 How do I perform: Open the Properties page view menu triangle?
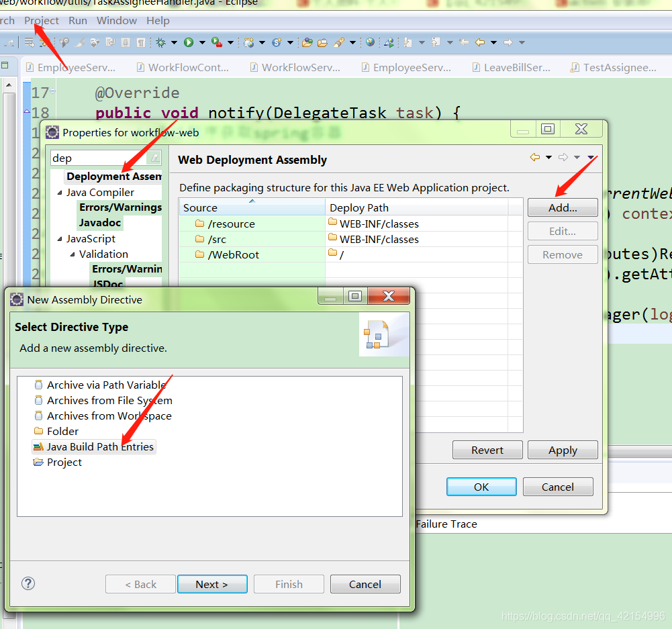591,158
